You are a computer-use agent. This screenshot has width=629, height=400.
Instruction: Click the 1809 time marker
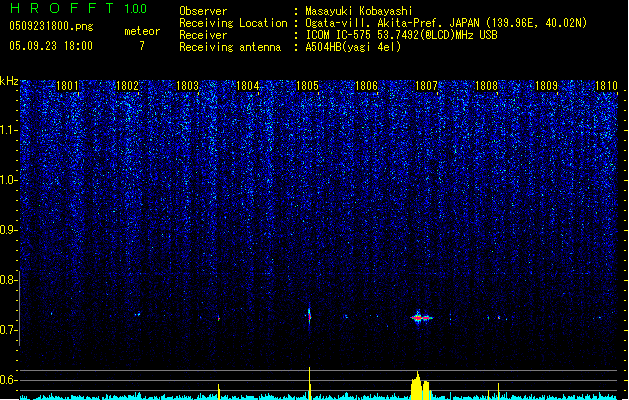[x=546, y=86]
